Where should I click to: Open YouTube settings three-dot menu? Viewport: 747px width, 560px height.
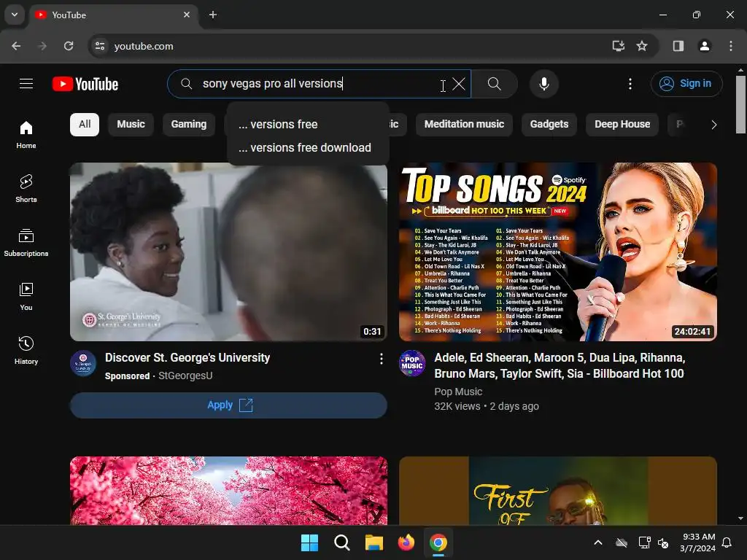[x=630, y=84]
